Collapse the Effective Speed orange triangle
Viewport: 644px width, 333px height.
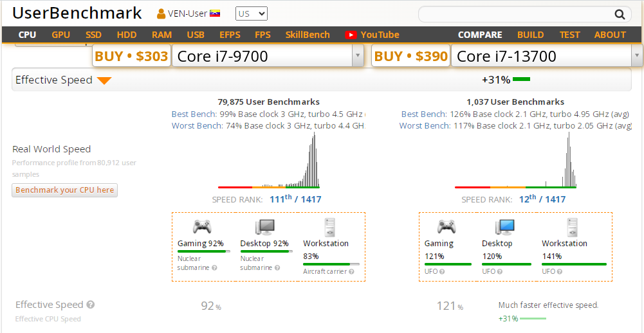tap(104, 80)
